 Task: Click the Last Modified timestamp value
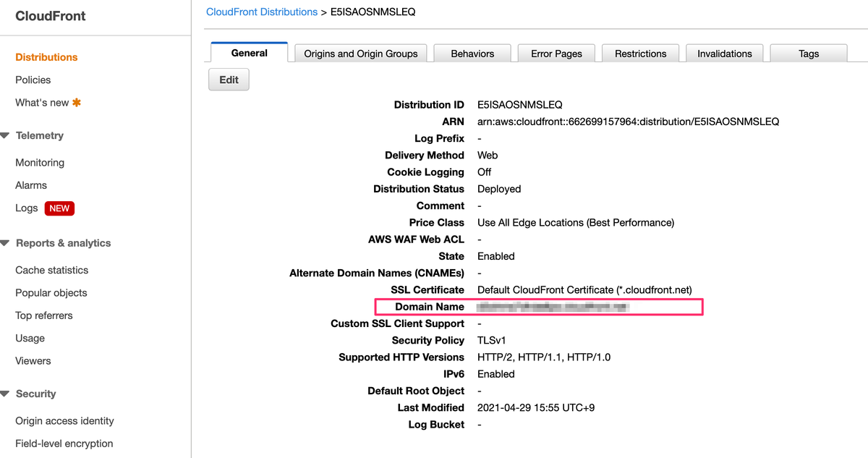coord(536,407)
